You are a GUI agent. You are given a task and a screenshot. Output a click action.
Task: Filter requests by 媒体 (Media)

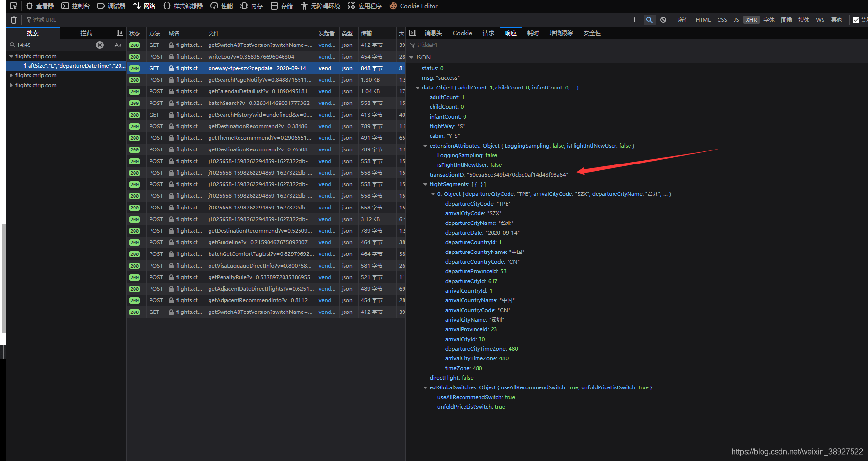(x=804, y=20)
